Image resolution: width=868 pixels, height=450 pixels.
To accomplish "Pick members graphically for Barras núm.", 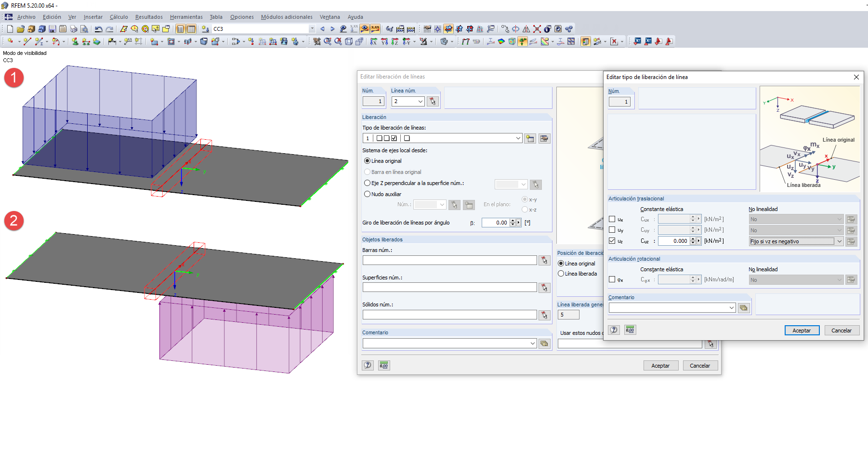I will [544, 260].
